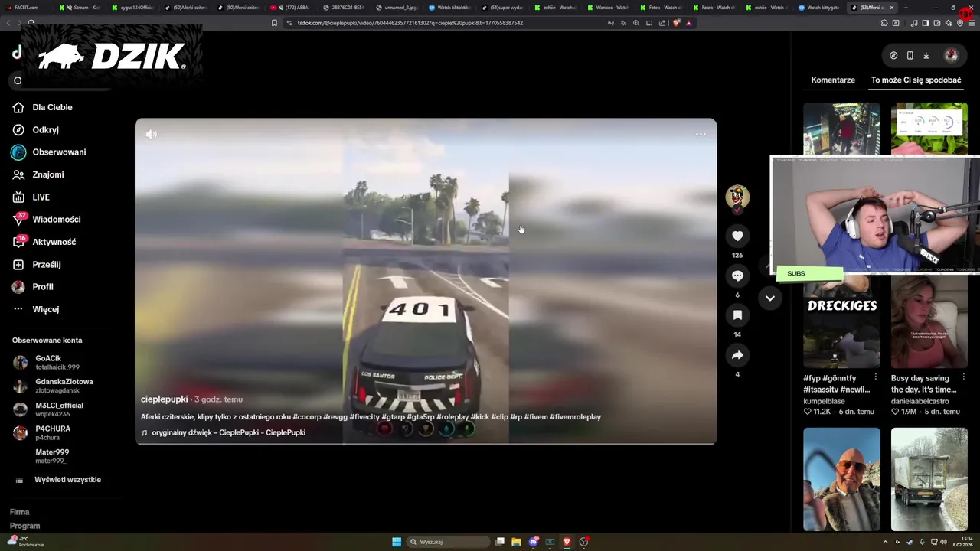Switch to To może Ci się spodobać tab
This screenshot has height=551, width=980.
coord(916,80)
